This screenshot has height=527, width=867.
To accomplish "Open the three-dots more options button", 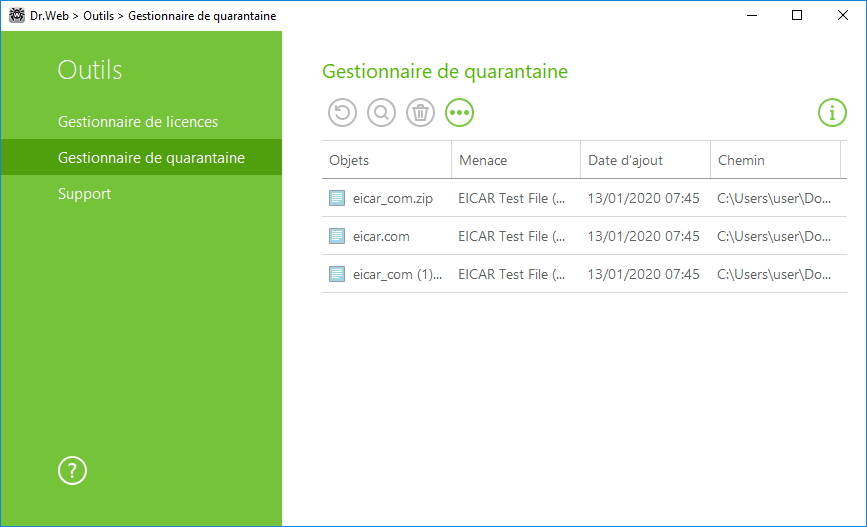I will 459,113.
